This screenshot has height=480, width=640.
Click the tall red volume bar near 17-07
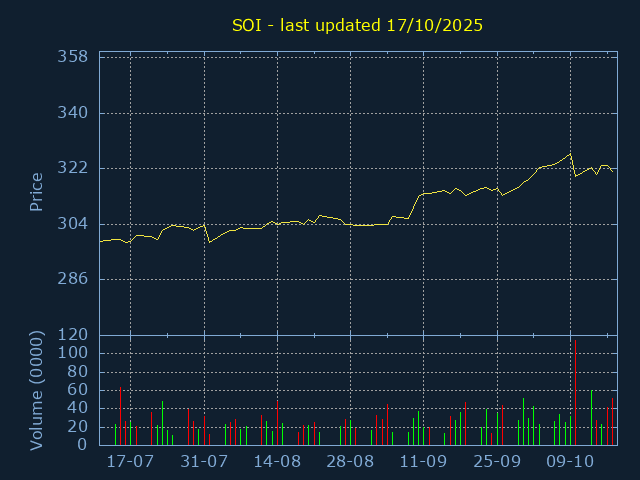point(120,417)
